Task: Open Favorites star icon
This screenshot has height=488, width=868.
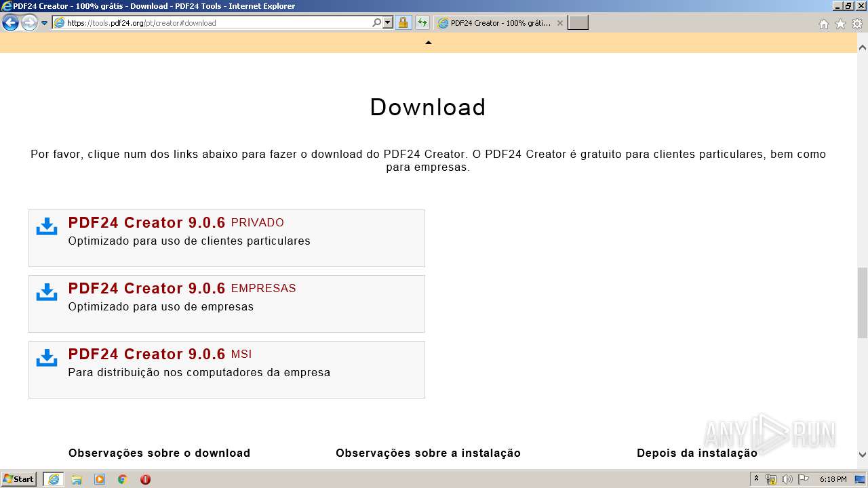Action: pos(840,24)
